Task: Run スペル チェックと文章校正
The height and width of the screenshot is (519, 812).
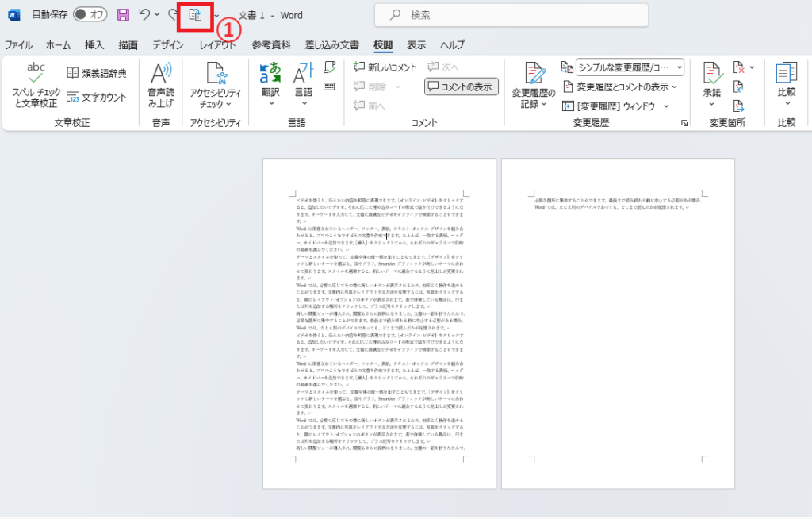Action: pyautogui.click(x=36, y=85)
